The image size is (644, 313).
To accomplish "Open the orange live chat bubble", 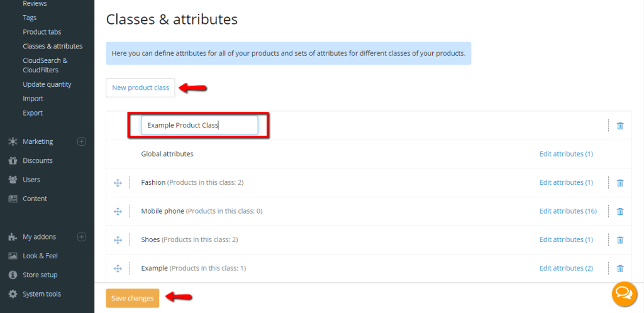I will coord(625,294).
